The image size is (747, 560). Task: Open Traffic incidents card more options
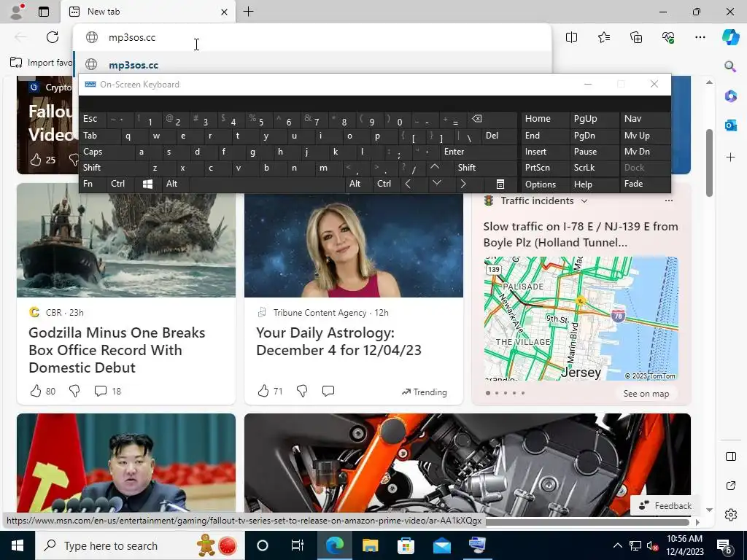coord(669,201)
